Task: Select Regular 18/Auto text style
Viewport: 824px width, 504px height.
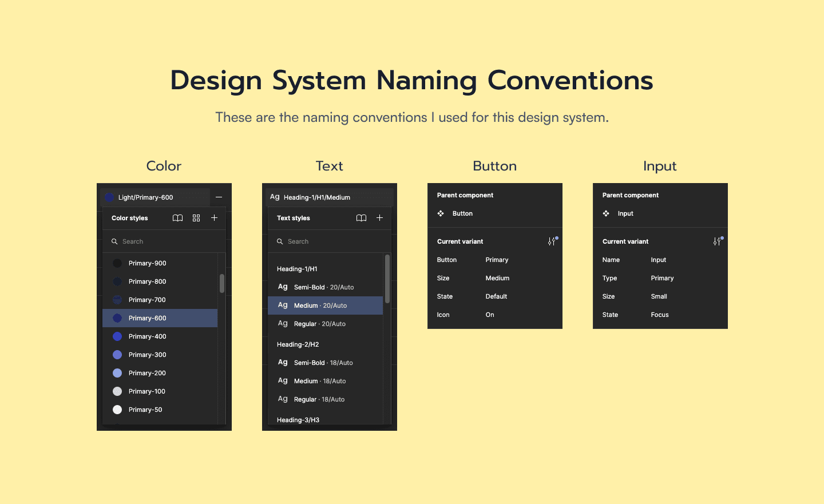Action: 326,399
